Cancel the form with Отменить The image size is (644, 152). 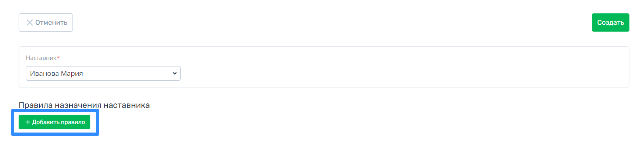coord(46,23)
